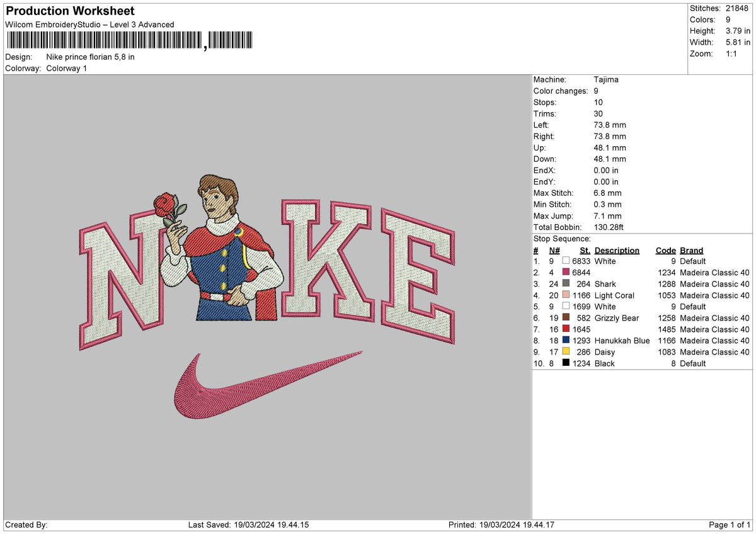Image resolution: width=756 pixels, height=534 pixels.
Task: Open the Description column header
Action: pyautogui.click(x=617, y=250)
